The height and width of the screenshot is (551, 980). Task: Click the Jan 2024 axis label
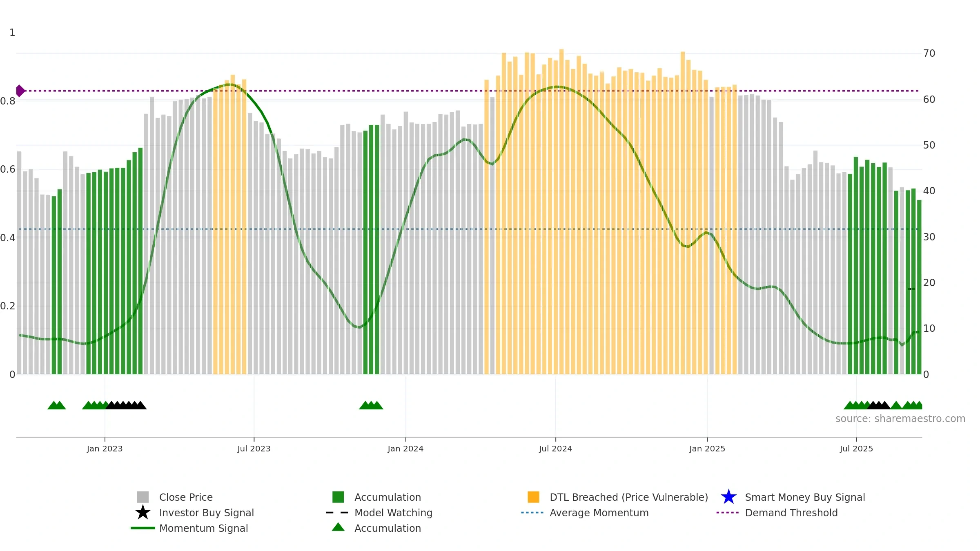pos(405,449)
